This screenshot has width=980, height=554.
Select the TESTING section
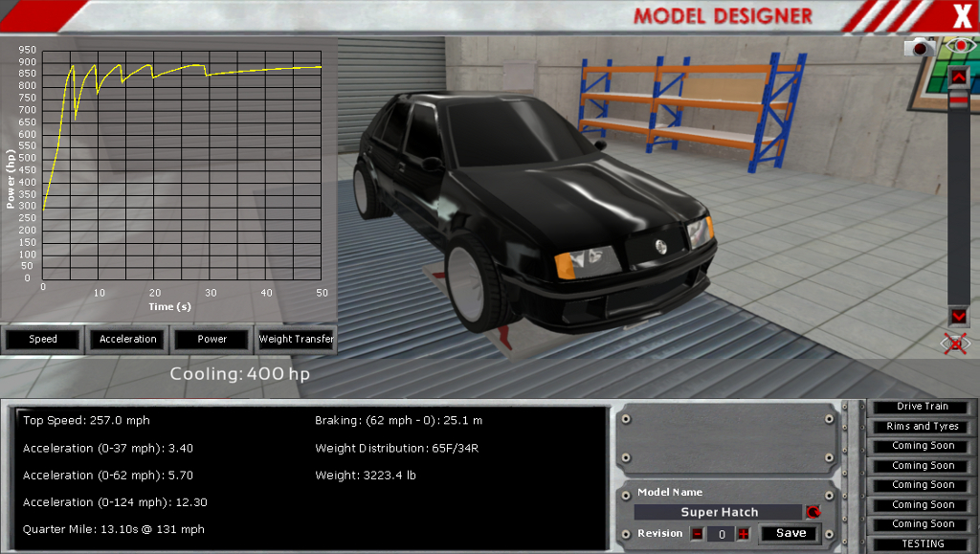point(923,543)
